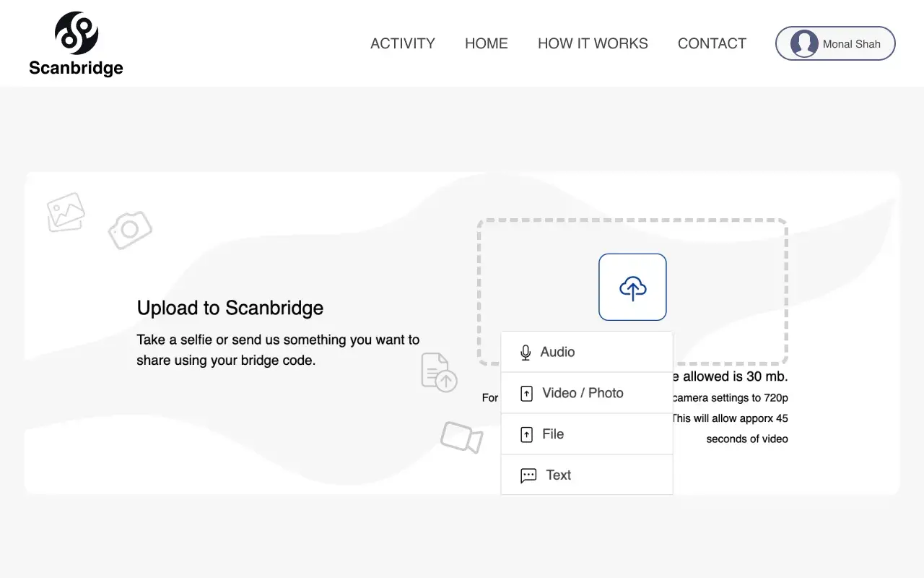
Task: Go to the HOME page
Action: [486, 43]
